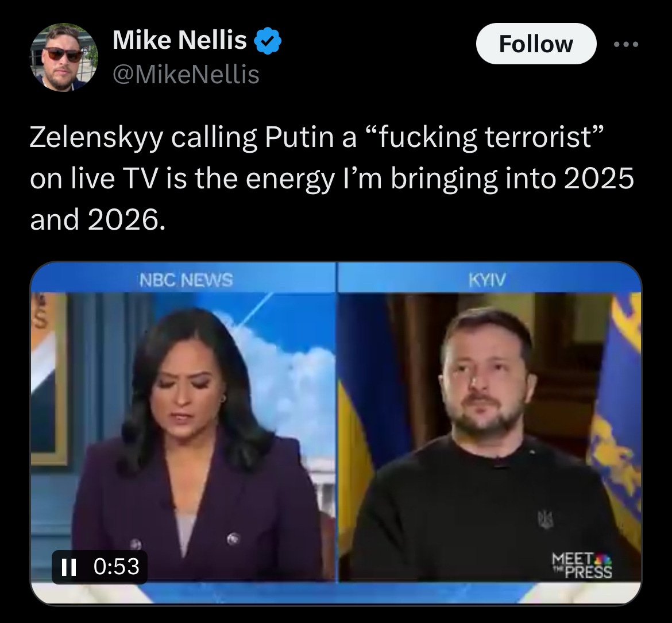Click the tweet text mentioning 2025 and 2026
Image resolution: width=672 pixels, height=623 pixels.
[332, 178]
